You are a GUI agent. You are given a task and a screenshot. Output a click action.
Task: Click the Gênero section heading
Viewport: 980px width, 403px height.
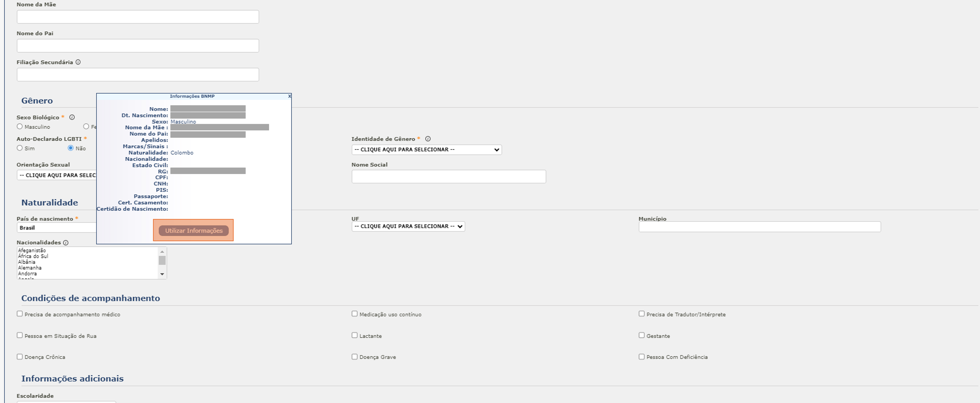pos(37,101)
